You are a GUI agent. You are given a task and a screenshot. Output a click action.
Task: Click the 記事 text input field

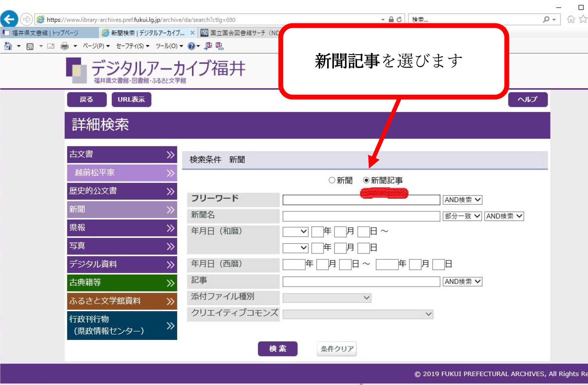click(x=361, y=281)
